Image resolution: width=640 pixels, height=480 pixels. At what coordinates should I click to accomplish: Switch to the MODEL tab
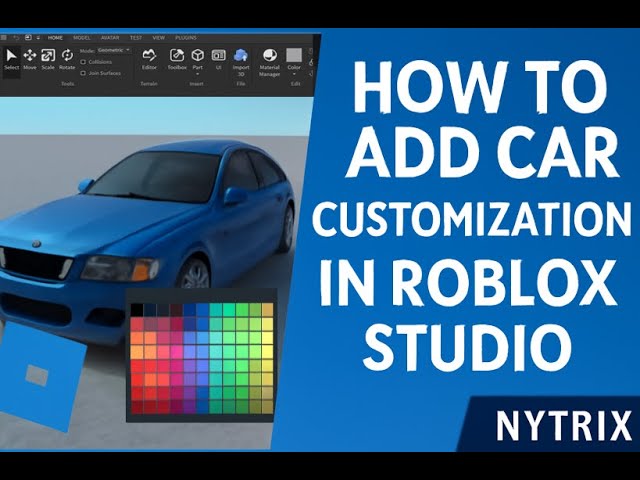pos(82,38)
